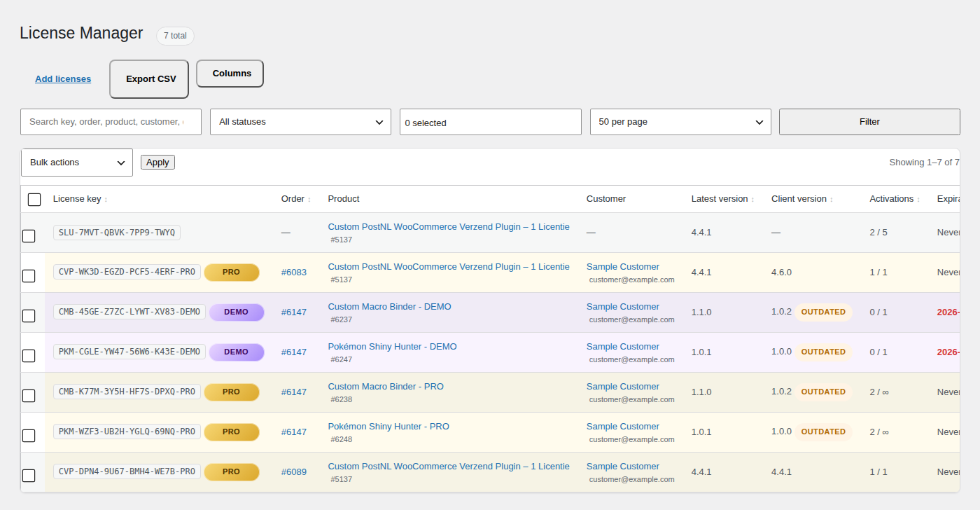Click OUTDATED badge in Pokémon Shiny Hunter - PRO row
The height and width of the screenshot is (510, 980).
[x=823, y=432]
